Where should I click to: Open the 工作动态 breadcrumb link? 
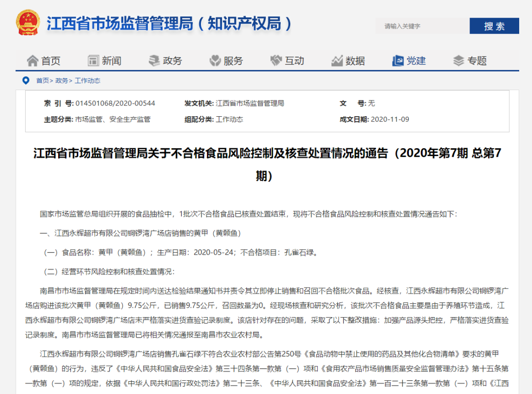(87, 81)
